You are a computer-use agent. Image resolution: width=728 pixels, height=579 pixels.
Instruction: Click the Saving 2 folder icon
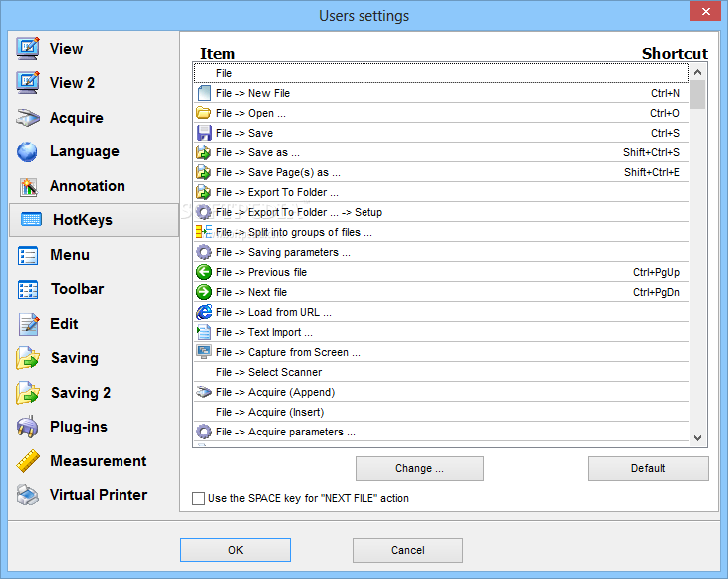tap(28, 393)
